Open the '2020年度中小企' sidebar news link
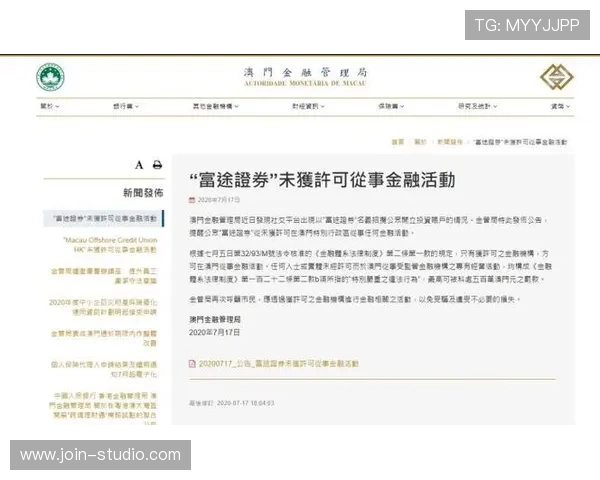 [x=103, y=307]
